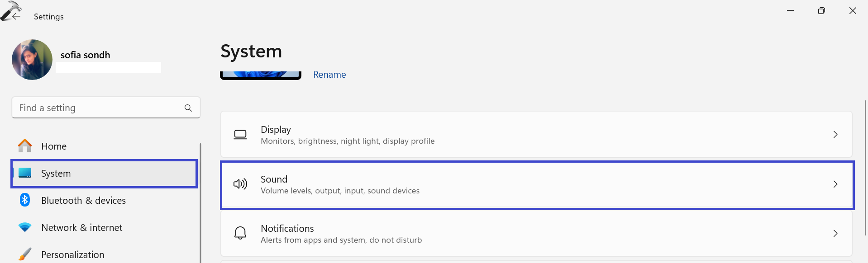Click the sofia sondh username
This screenshot has width=868, height=263.
tap(85, 55)
